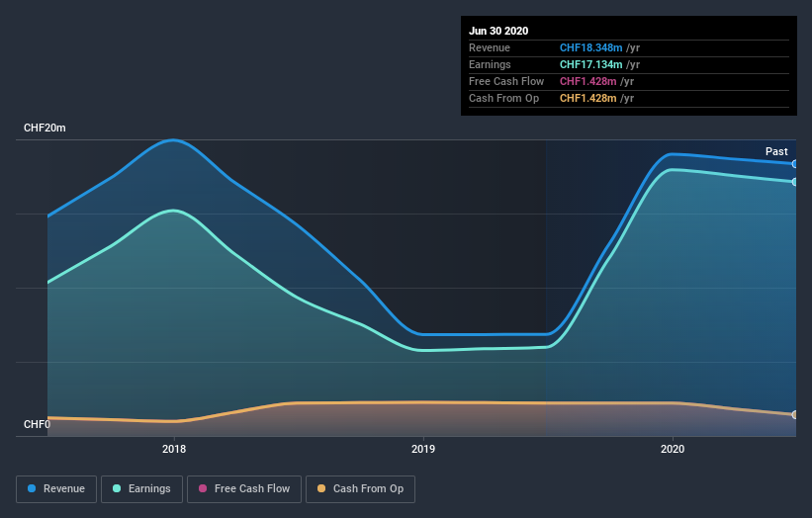Click the Earnings row label in tooltip
This screenshot has width=812, height=518.
pyautogui.click(x=490, y=64)
